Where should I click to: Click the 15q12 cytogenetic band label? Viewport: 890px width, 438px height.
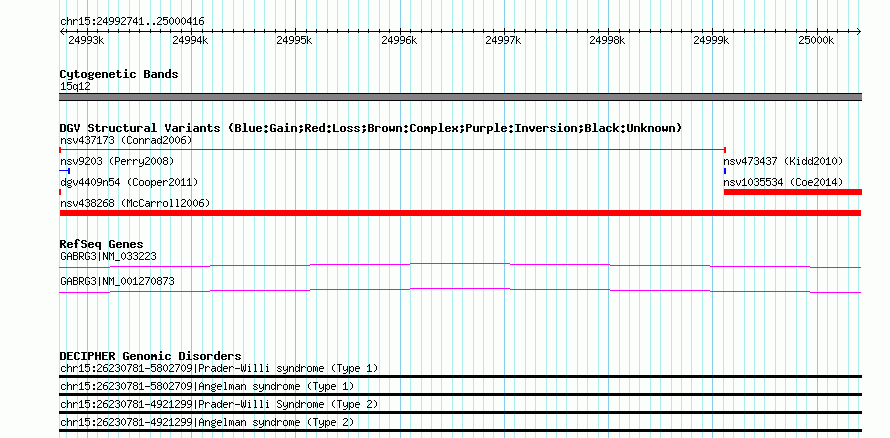(x=75, y=87)
